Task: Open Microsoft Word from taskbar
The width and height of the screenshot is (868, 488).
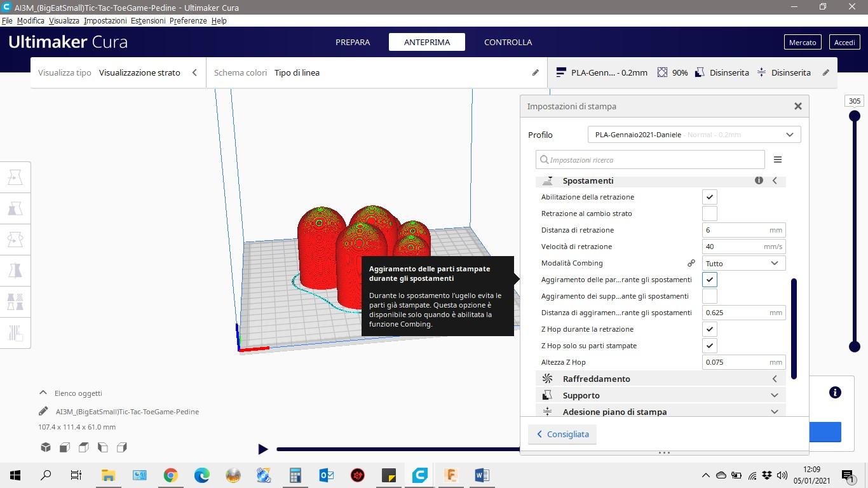Action: (x=482, y=475)
